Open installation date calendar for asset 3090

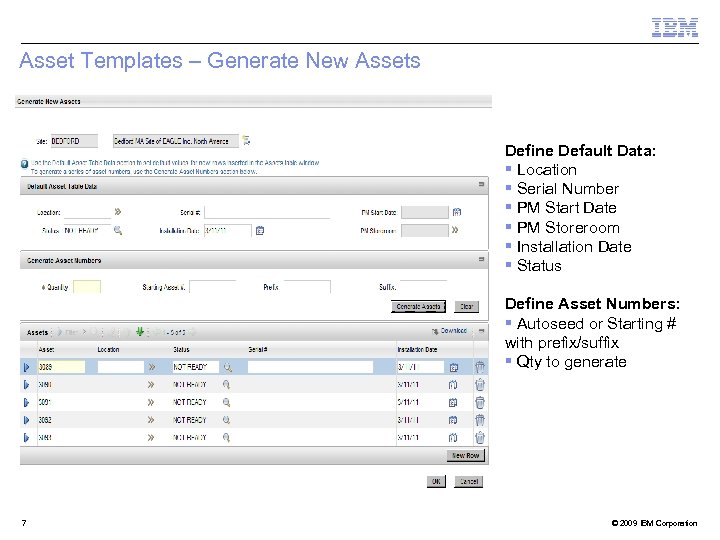[x=453, y=385]
